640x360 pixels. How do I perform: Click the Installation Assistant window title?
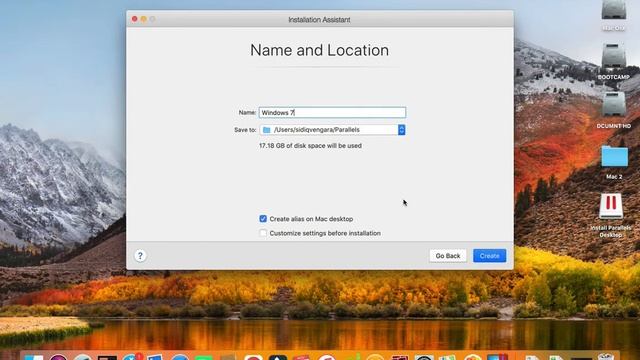point(319,20)
